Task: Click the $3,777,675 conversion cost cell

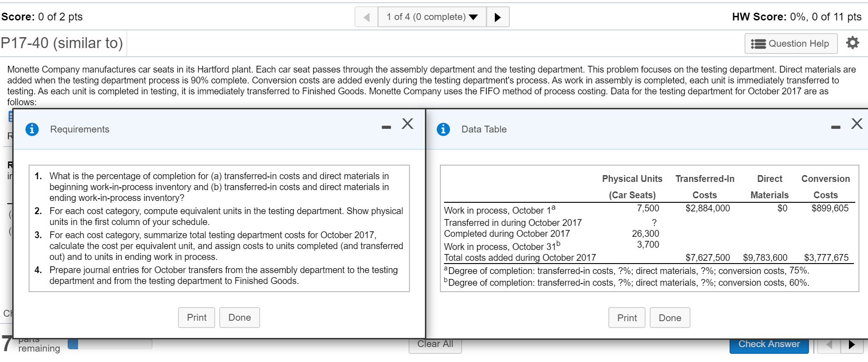Action: pyautogui.click(x=826, y=258)
